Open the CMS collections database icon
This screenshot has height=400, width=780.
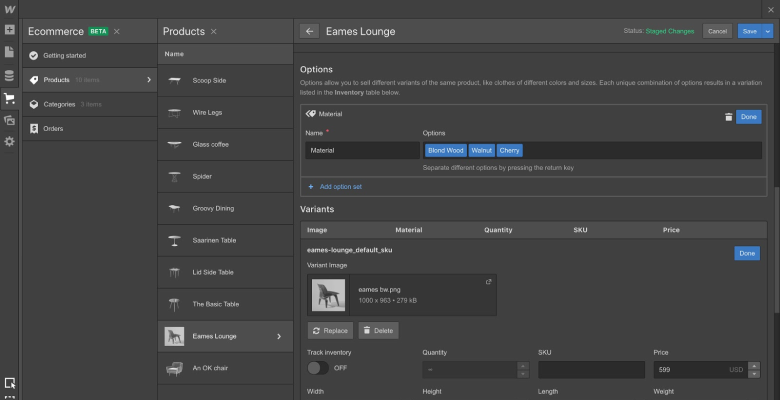pyautogui.click(x=9, y=76)
